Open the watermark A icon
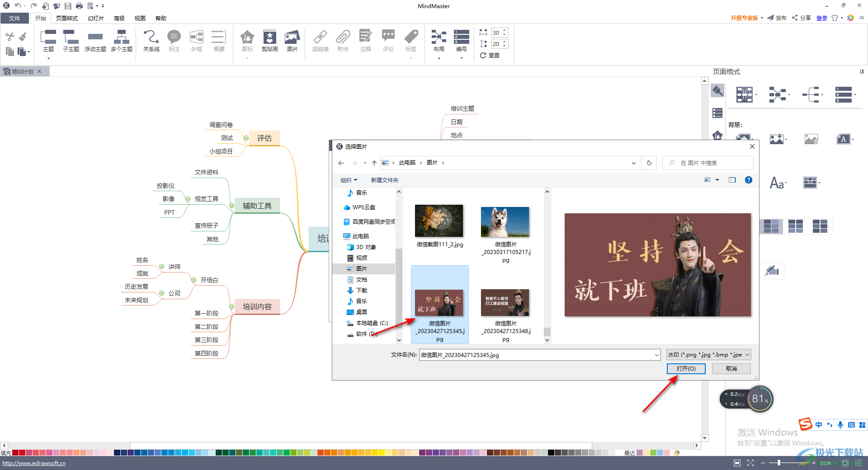 [844, 139]
